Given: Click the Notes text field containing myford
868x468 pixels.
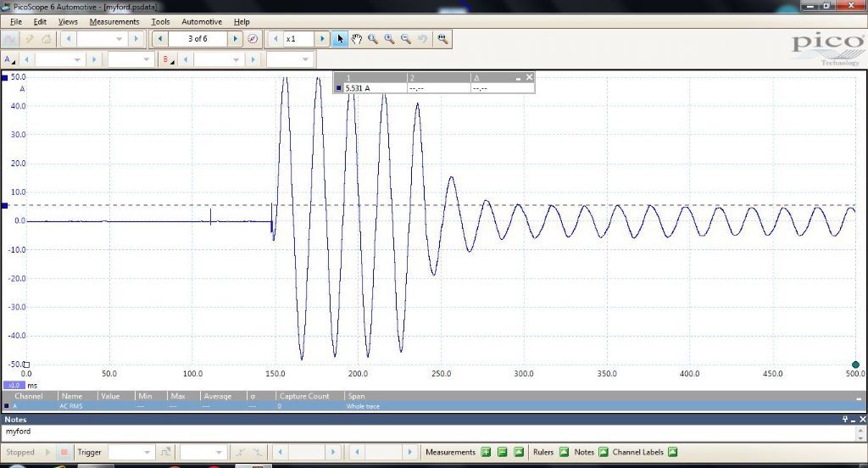Looking at the screenshot, I should pos(428,433).
